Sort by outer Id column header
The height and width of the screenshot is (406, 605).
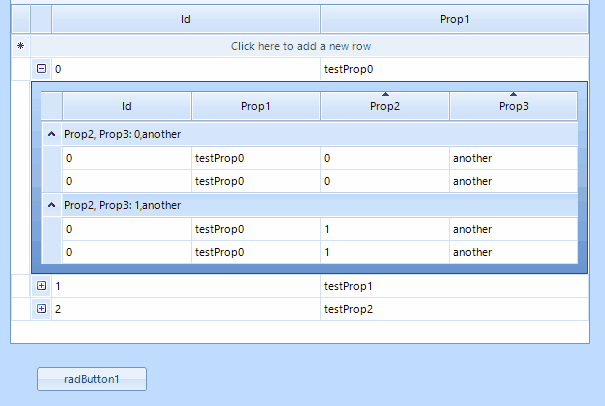pyautogui.click(x=186, y=19)
